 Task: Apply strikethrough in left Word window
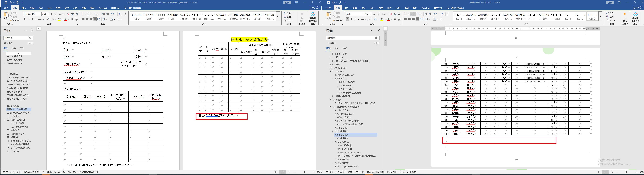pyautogui.click(x=39, y=19)
